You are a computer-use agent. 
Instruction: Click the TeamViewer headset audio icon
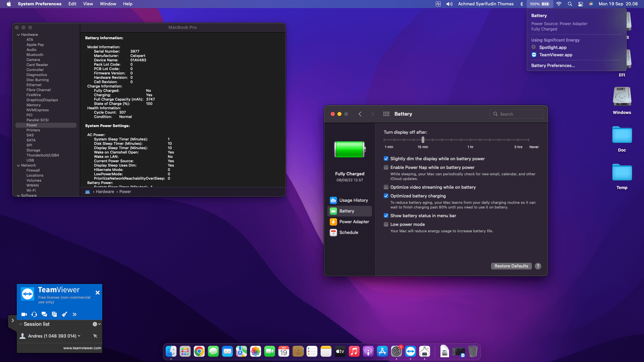(34, 314)
